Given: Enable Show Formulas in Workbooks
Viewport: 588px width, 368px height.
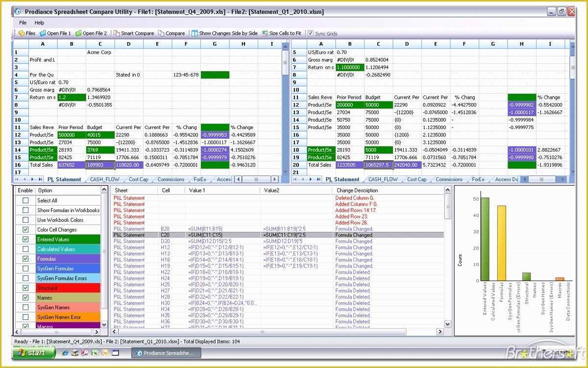Looking at the screenshot, I should click(x=25, y=210).
